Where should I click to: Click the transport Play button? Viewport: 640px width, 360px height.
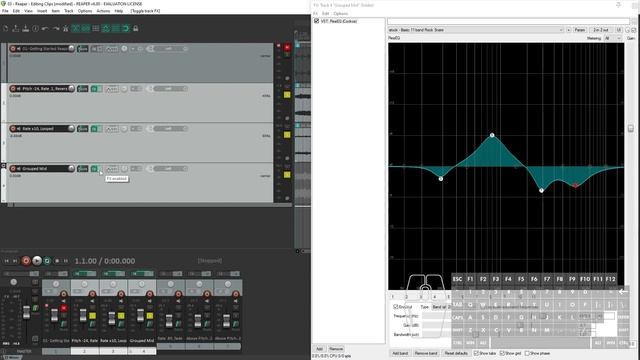[37, 261]
